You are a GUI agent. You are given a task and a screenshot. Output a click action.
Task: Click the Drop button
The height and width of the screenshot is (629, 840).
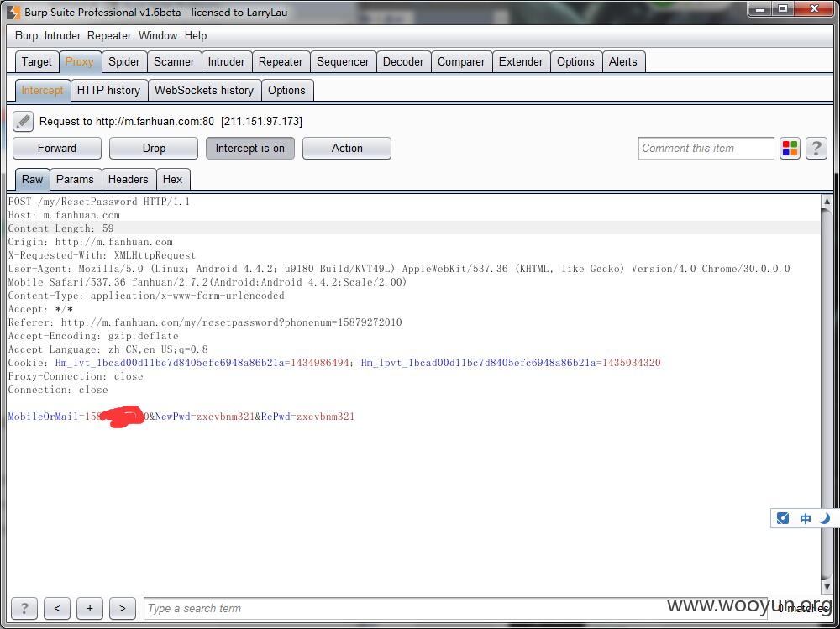click(154, 149)
